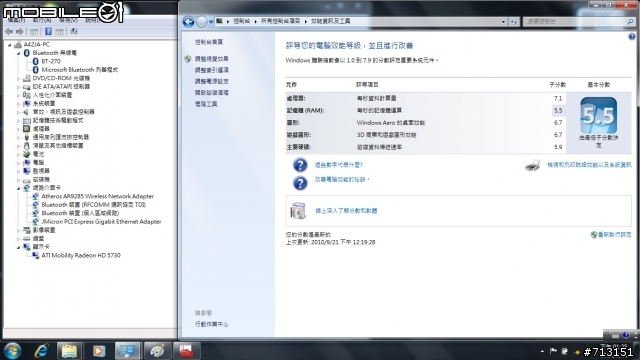640x360 pixels.
Task: Collapse the network adapters category
Action: pyautogui.click(x=18, y=188)
